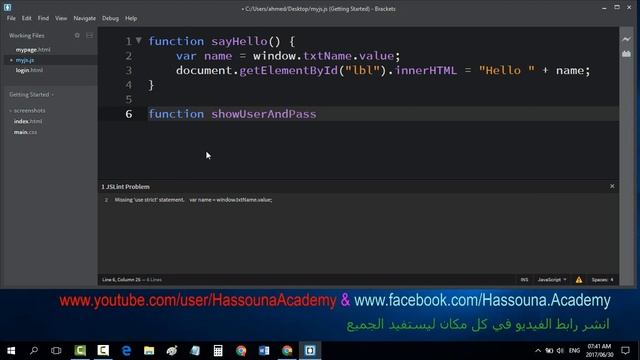Select mypage.html in Working Files
The height and width of the screenshot is (360, 640).
pyautogui.click(x=33, y=50)
